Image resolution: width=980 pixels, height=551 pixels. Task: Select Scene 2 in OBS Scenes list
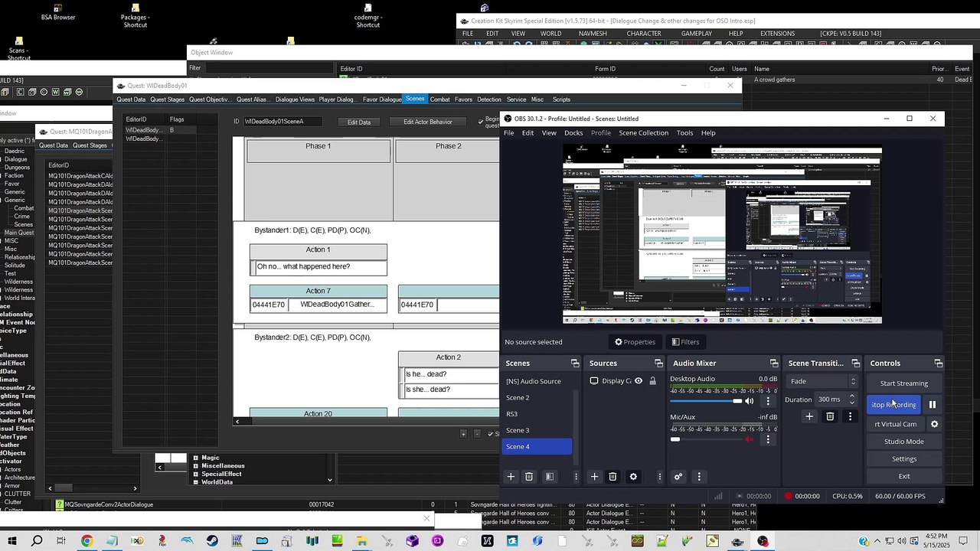[x=537, y=398]
